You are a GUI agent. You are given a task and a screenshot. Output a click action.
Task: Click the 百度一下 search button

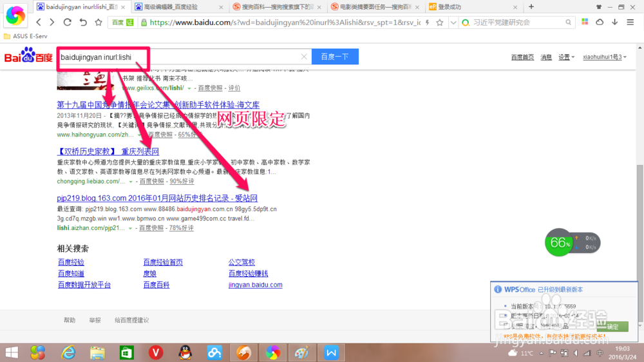coord(335,57)
